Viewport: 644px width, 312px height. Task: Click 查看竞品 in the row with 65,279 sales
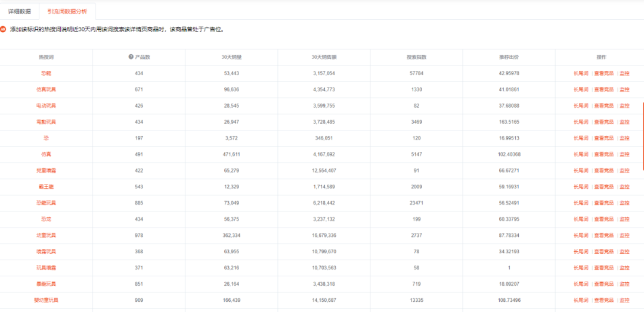coord(603,170)
